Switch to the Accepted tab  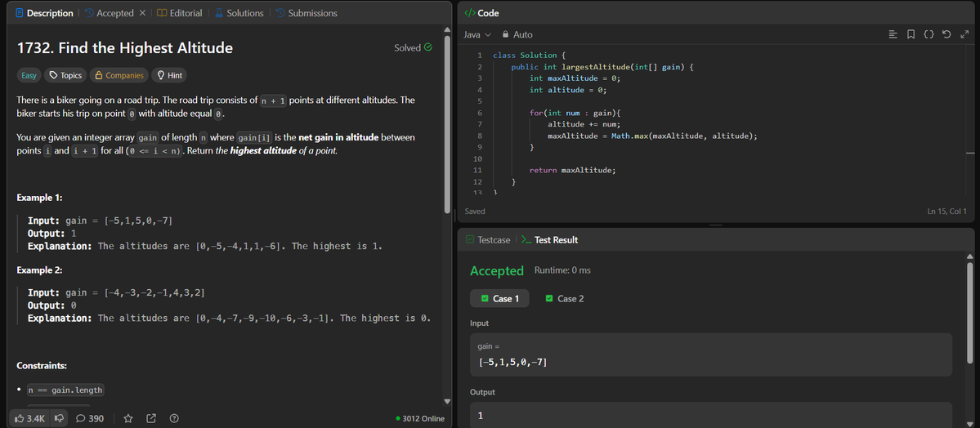(x=109, y=13)
